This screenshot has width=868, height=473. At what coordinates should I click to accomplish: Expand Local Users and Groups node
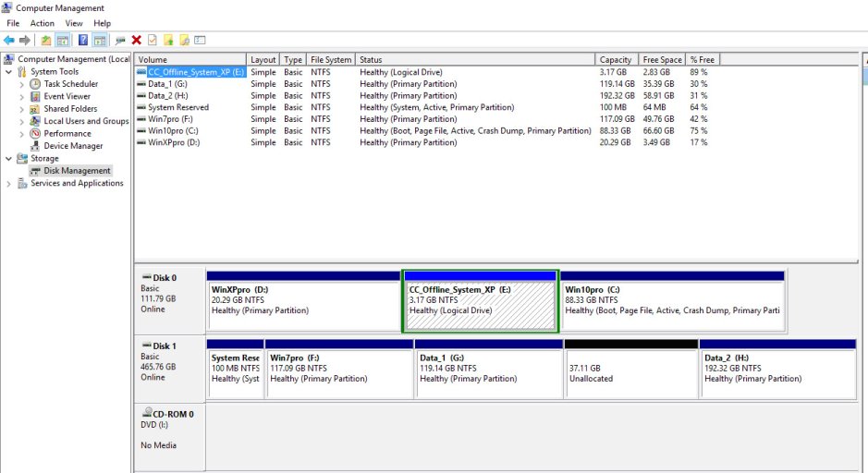21,121
